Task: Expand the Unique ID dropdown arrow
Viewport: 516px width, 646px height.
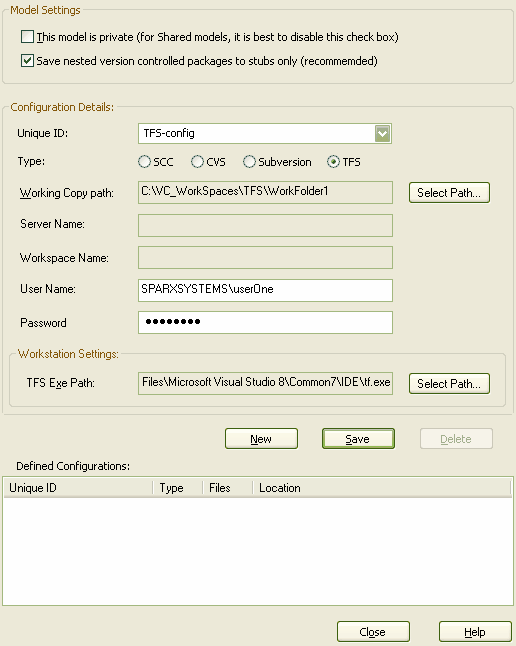Action: coord(382,133)
